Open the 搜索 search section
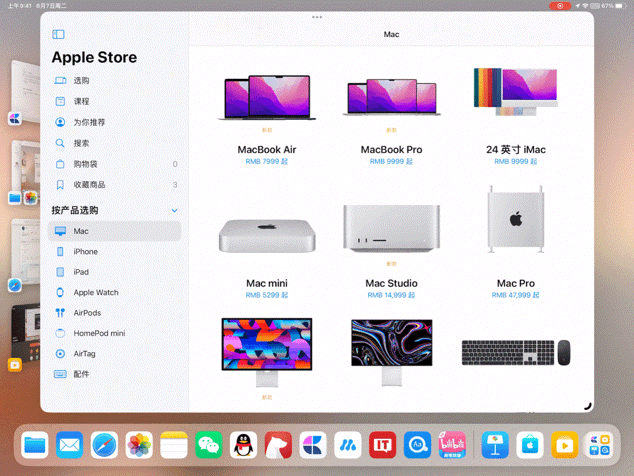Viewport: 634px width, 476px height. 114,143
